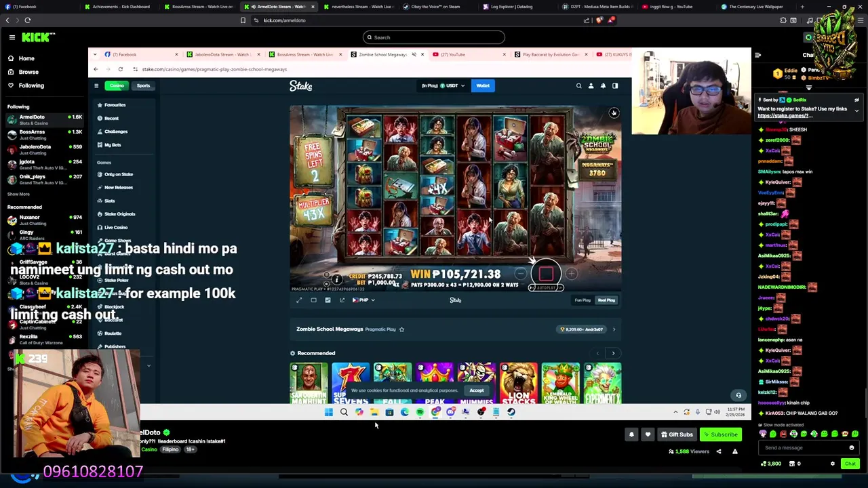Expand the pinned BotRix message chevron

(x=856, y=110)
